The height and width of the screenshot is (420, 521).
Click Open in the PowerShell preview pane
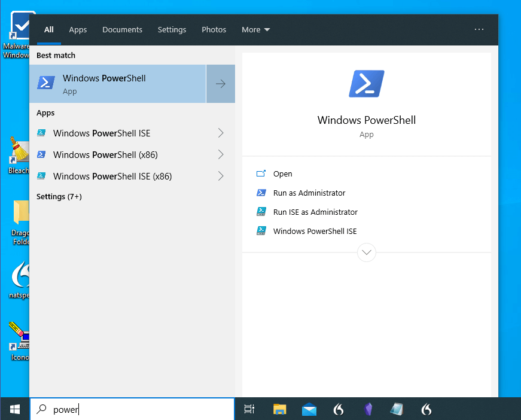click(x=282, y=174)
